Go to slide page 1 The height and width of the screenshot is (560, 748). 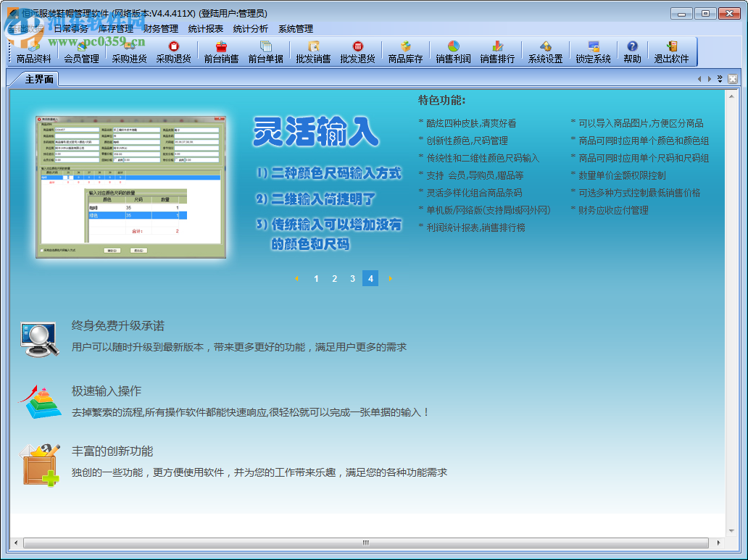(x=316, y=279)
